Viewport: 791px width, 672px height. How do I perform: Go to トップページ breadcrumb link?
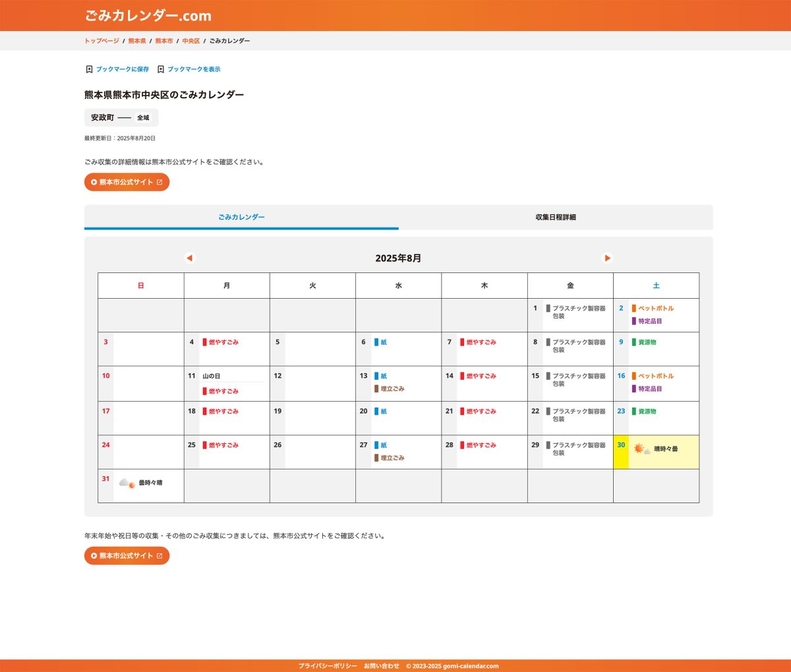[102, 41]
